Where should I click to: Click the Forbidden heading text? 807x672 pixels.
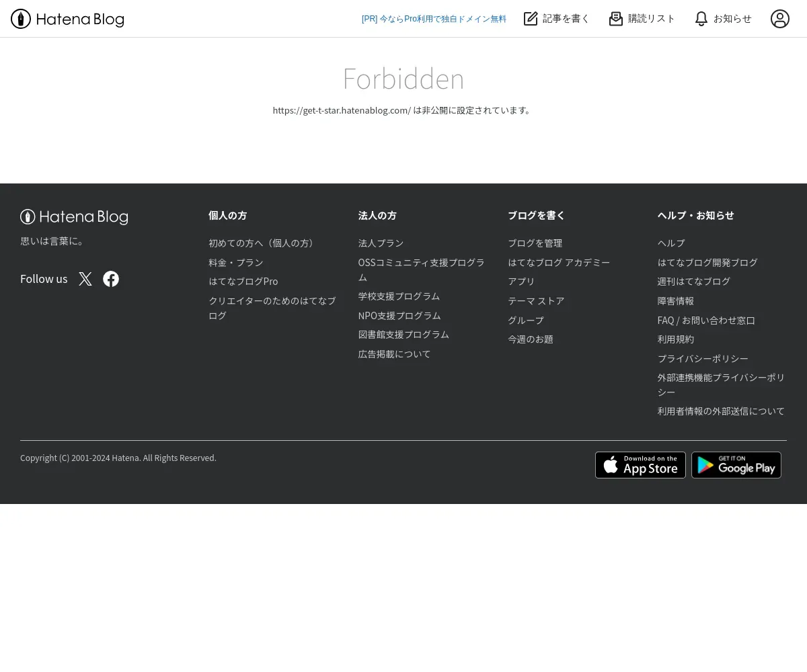[x=403, y=79]
